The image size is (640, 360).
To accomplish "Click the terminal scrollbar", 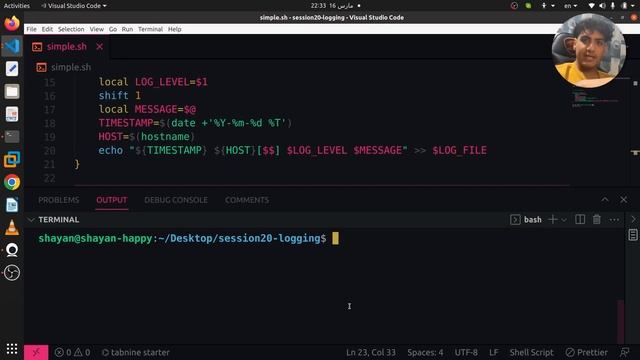I will 621,322.
